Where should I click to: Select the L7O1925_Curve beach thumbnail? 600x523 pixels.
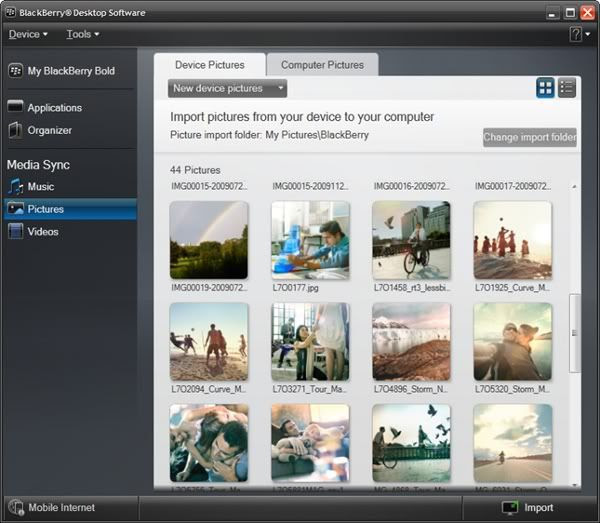513,240
